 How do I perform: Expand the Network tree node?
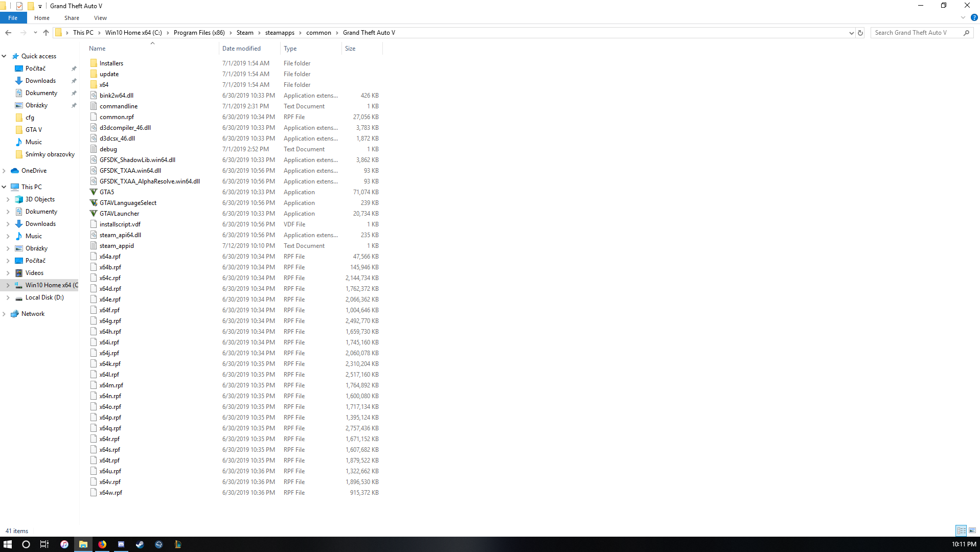(x=4, y=314)
